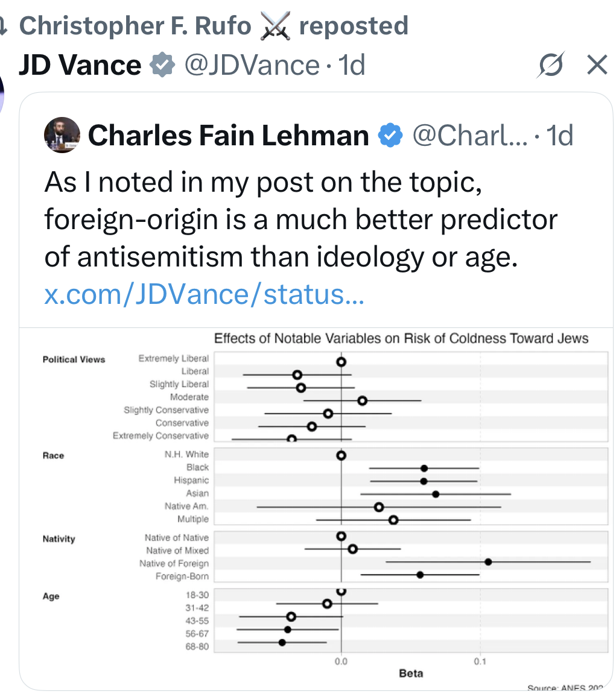616x694 pixels.
Task: Open Christopher F. Rufo's profile name
Action: coord(135,26)
